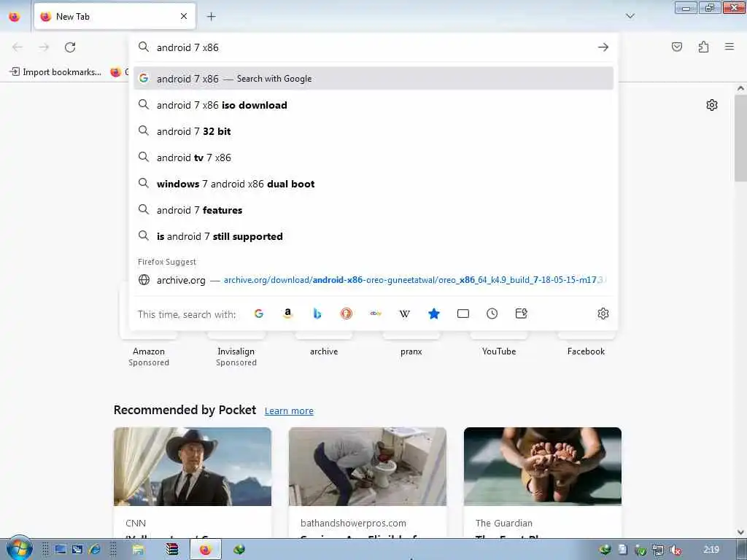Select 'android 7 x86 Search with Google' suggestion
Viewport: 747px width, 560px height.
click(x=373, y=79)
